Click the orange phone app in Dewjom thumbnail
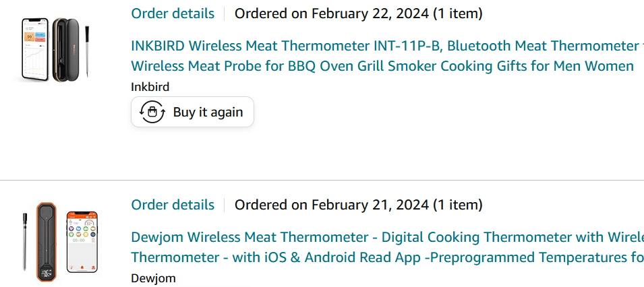 [82, 242]
